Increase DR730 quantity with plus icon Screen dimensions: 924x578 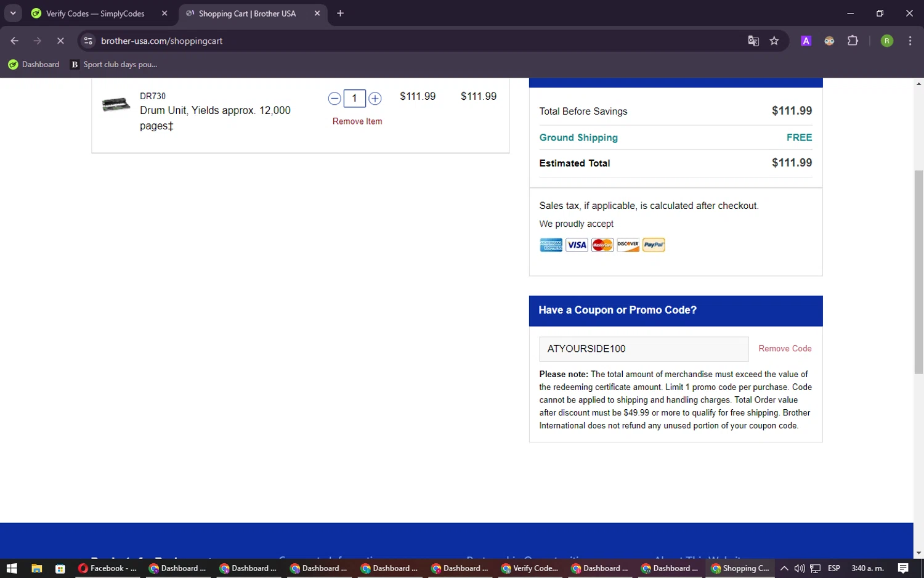point(375,99)
